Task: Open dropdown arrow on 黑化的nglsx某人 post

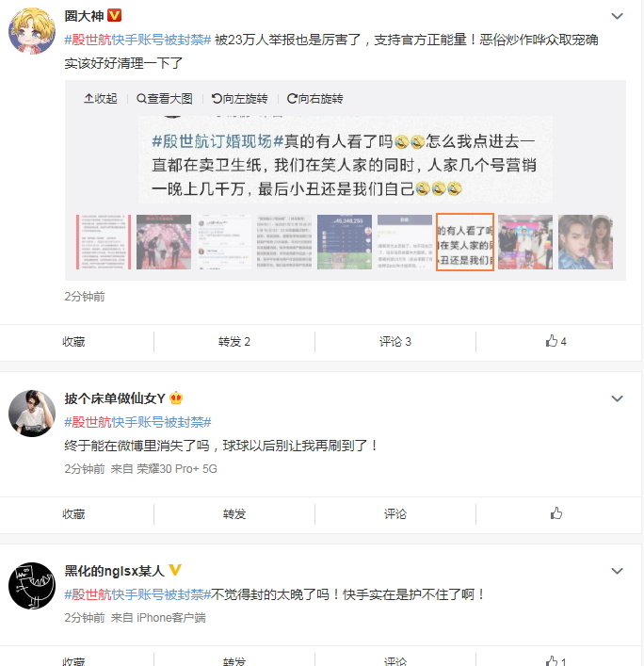Action: [x=617, y=571]
